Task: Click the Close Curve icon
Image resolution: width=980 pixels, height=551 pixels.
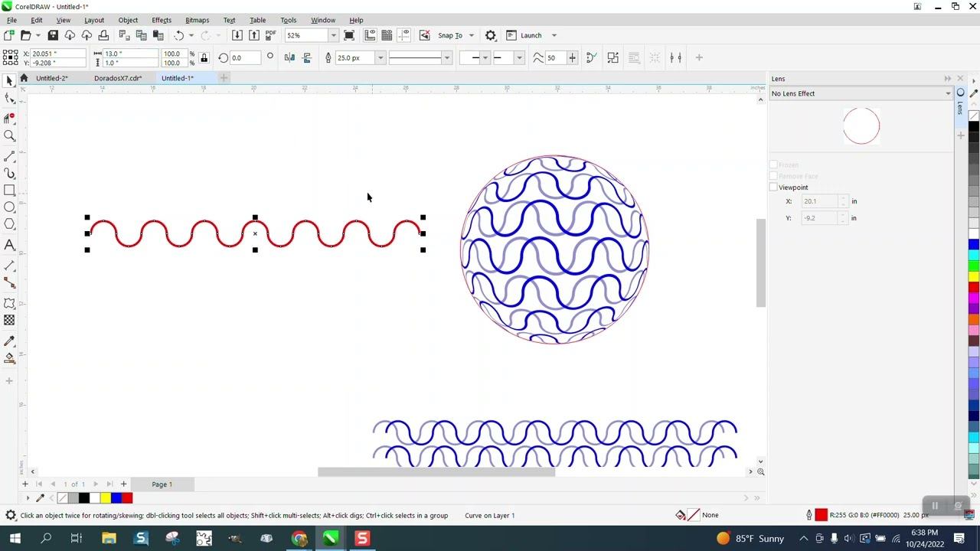Action: pyautogui.click(x=591, y=57)
